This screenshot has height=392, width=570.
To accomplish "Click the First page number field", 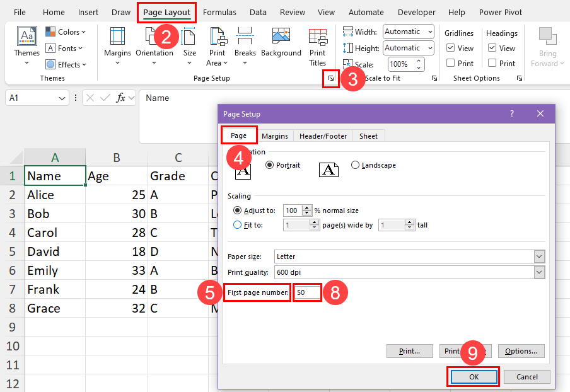I will click(308, 292).
